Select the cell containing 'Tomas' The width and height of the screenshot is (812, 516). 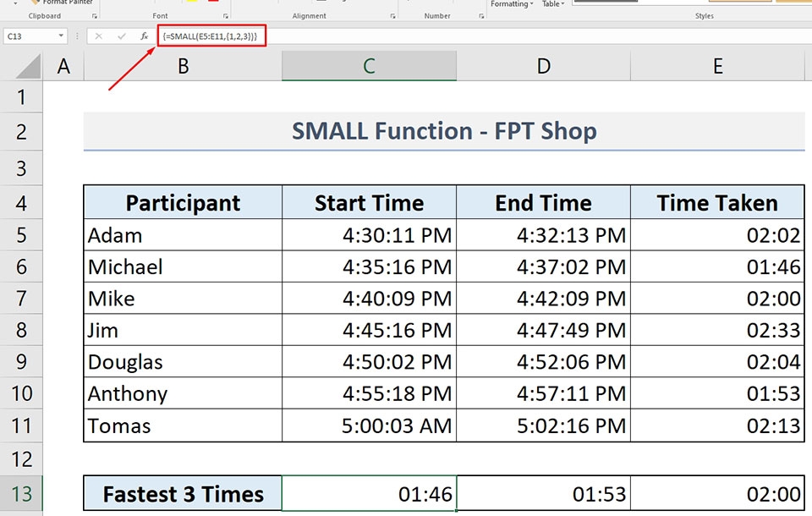point(183,425)
